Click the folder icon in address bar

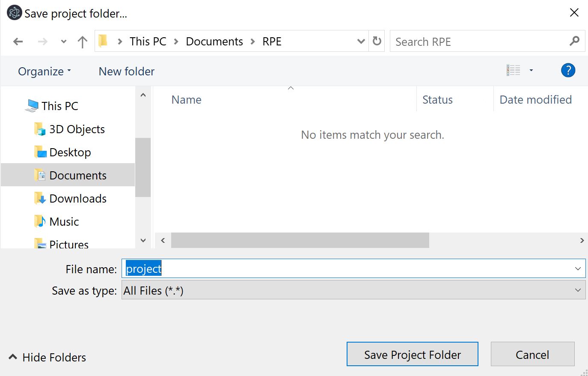(103, 41)
